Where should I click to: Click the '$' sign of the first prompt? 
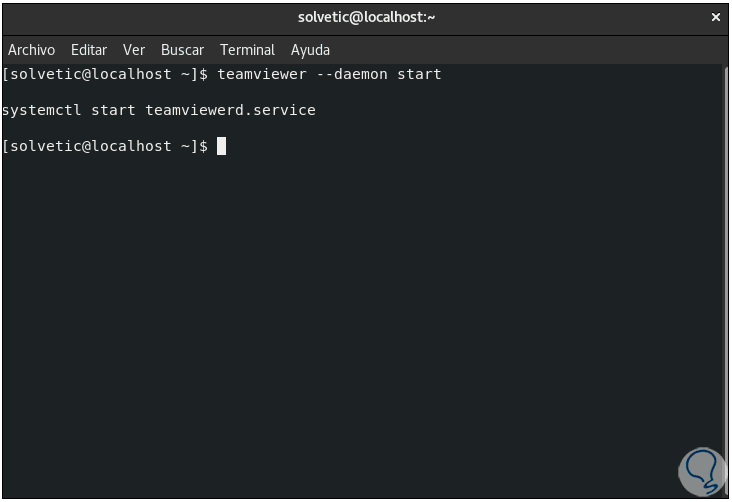[204, 74]
